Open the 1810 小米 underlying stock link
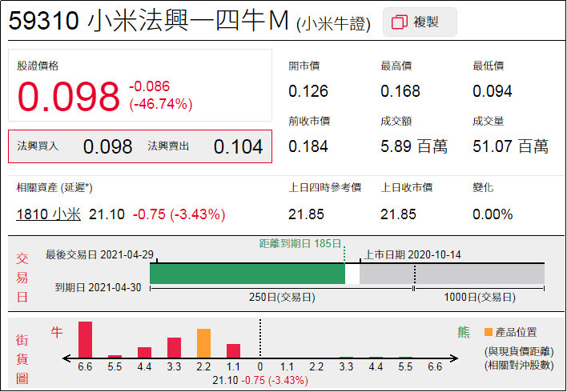 coord(49,214)
